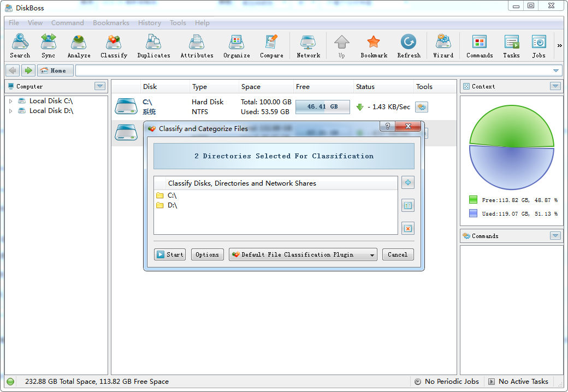Open the Command menu
The width and height of the screenshot is (568, 392).
click(x=67, y=23)
